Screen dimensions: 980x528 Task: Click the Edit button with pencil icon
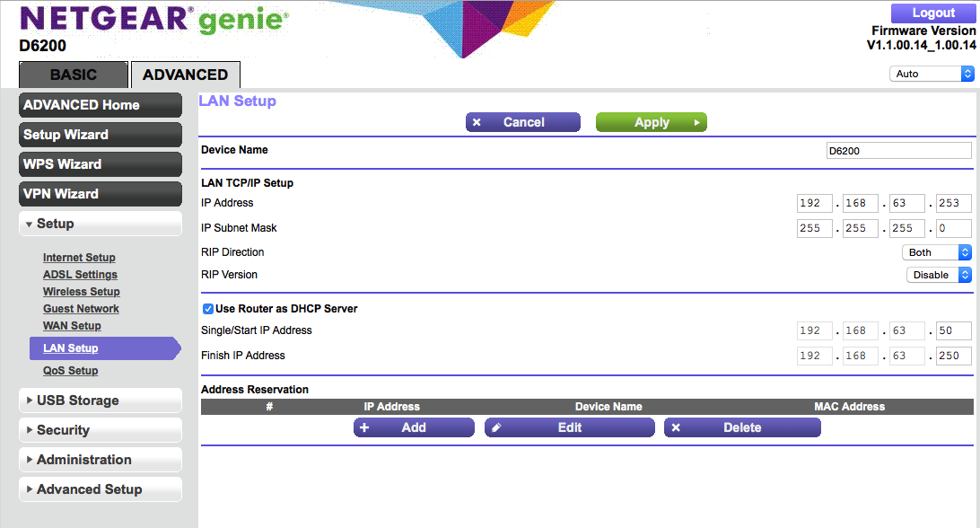point(569,428)
